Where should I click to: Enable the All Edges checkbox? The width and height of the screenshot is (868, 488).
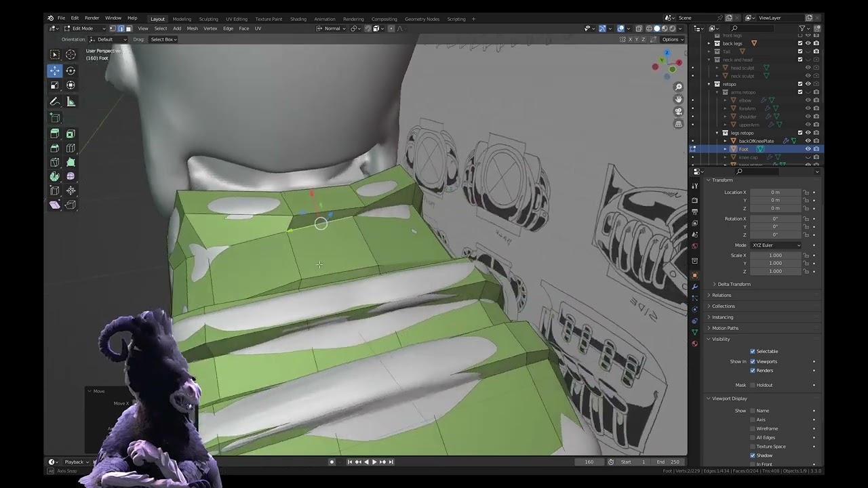pos(753,437)
